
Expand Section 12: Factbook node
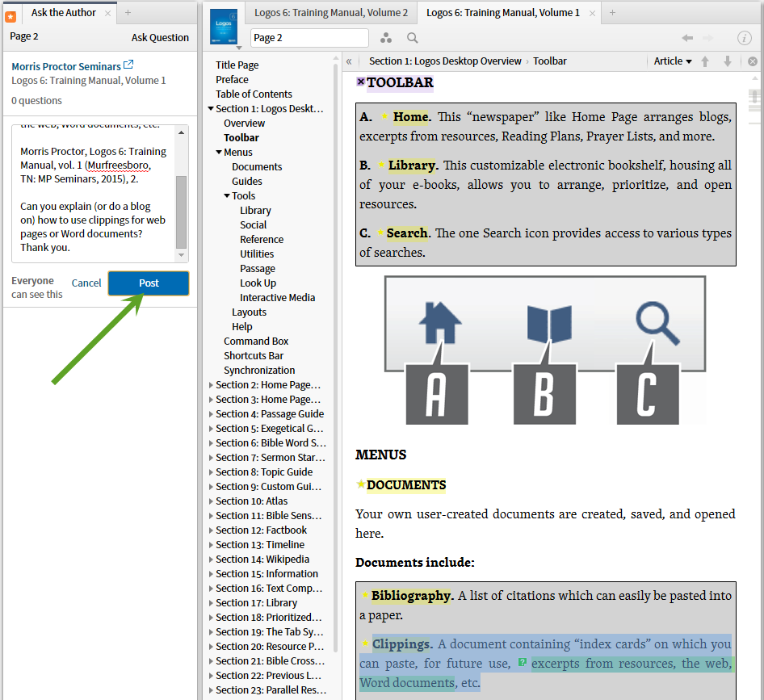(211, 530)
